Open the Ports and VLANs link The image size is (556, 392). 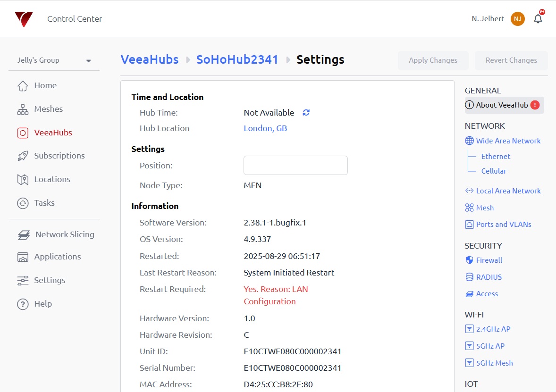[x=504, y=225]
